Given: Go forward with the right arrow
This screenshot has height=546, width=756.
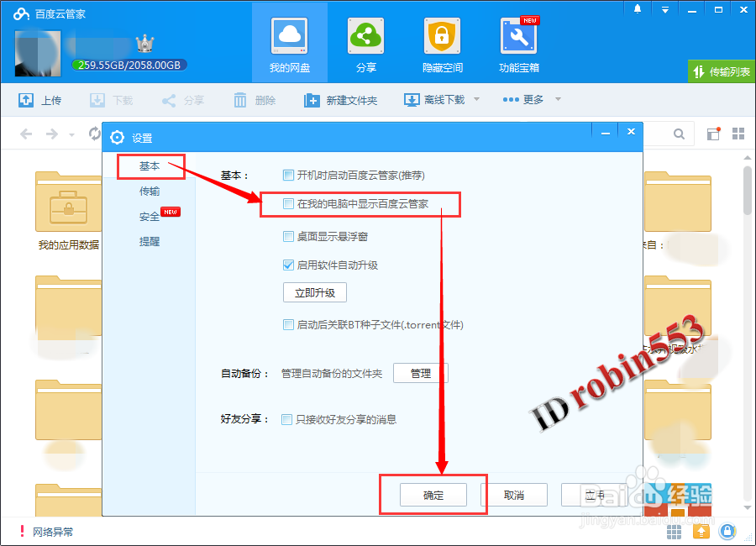Looking at the screenshot, I should pos(51,134).
